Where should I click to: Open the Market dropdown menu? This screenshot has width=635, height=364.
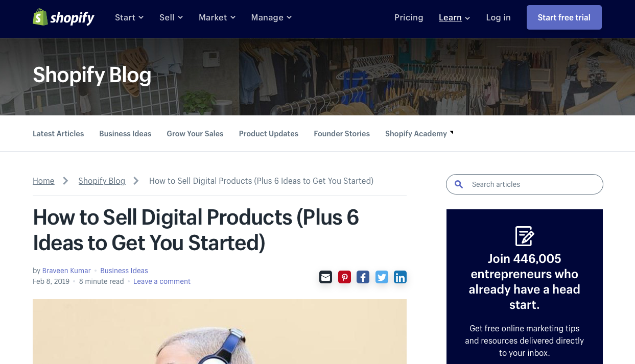217,17
